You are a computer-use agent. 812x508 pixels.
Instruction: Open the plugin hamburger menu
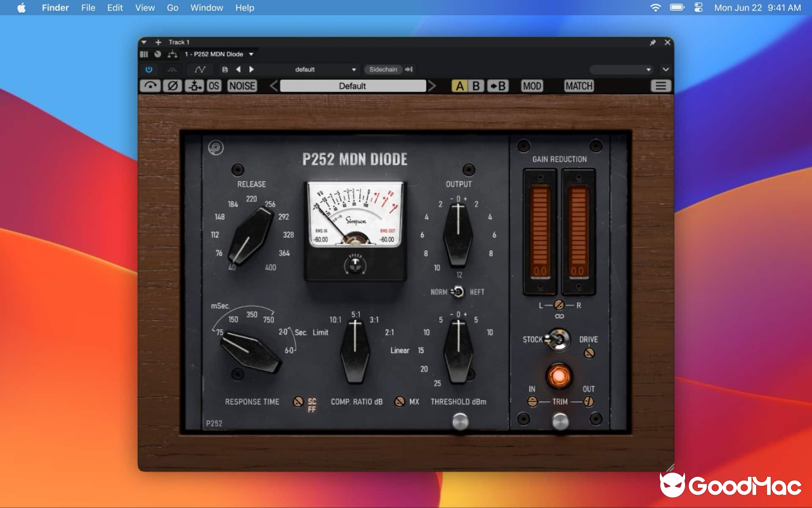(x=661, y=86)
